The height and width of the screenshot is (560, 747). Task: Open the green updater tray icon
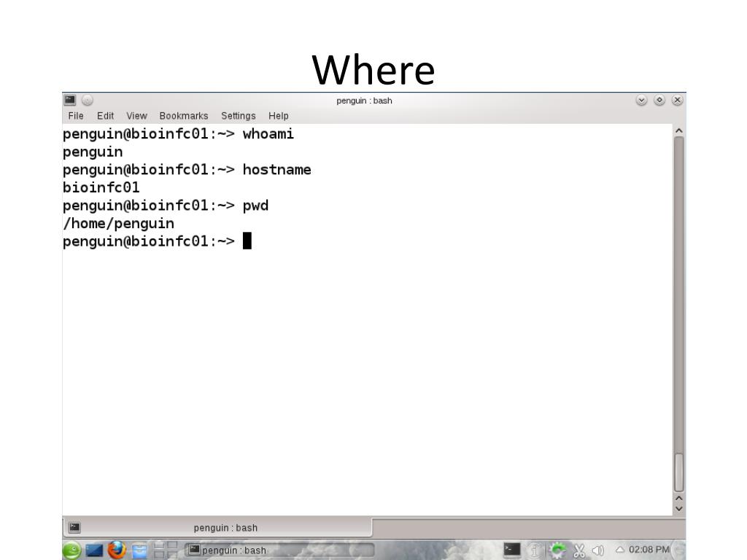(557, 550)
